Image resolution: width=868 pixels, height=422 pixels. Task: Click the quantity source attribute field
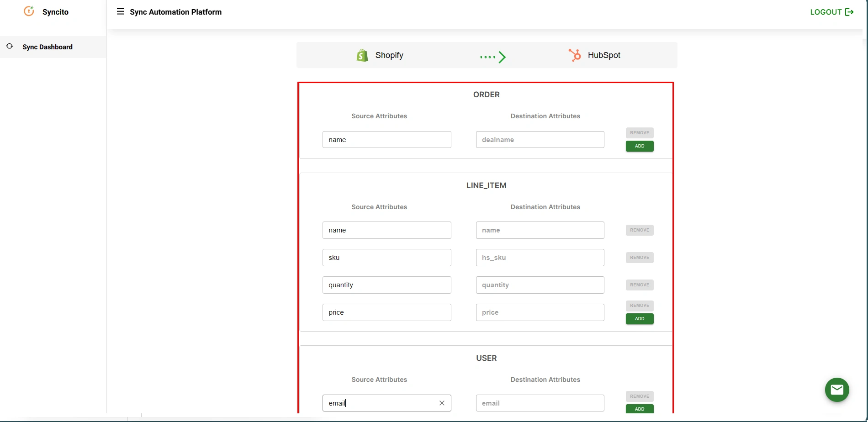click(x=386, y=285)
